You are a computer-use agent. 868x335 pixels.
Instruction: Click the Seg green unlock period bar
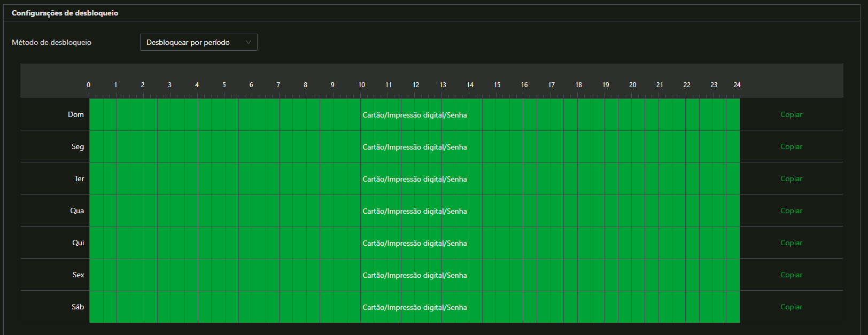coord(414,147)
